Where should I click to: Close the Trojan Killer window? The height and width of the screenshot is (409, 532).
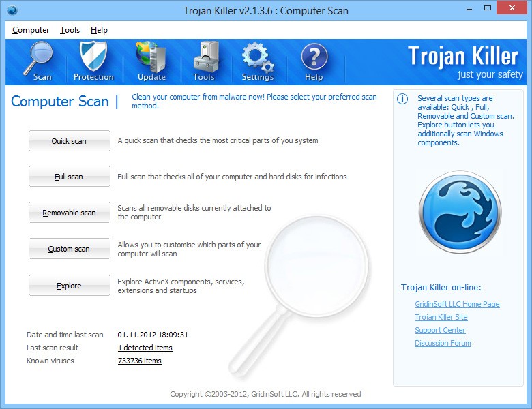point(512,8)
